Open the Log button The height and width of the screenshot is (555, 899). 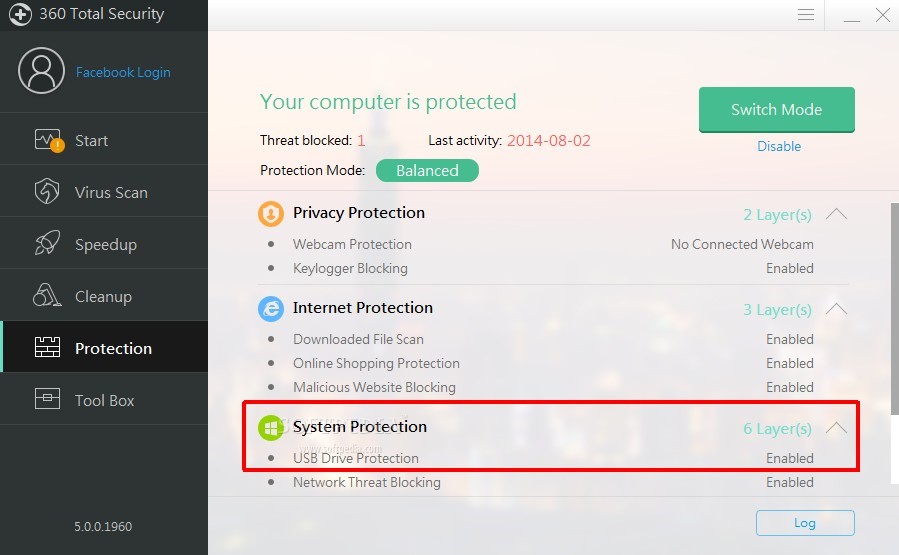805,523
